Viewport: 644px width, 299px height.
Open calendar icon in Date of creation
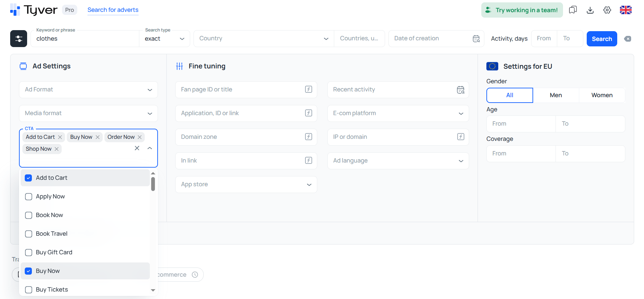click(476, 39)
